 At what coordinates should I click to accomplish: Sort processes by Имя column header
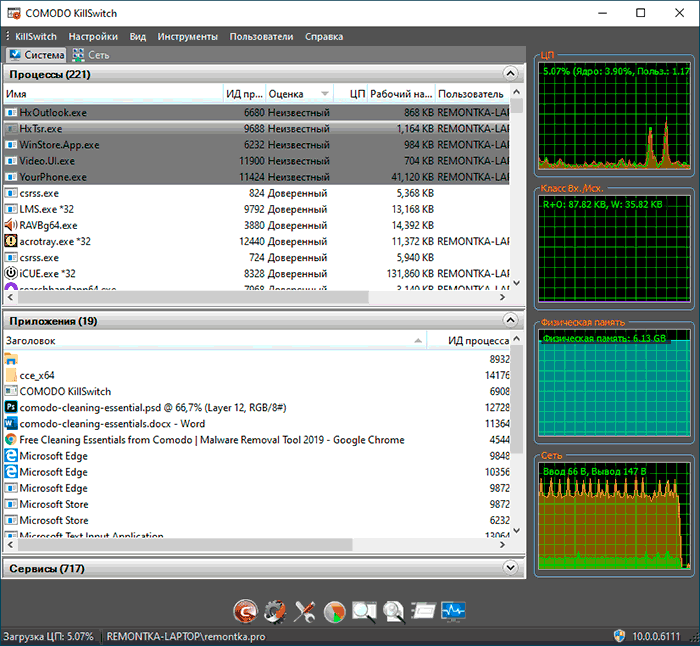coord(113,94)
